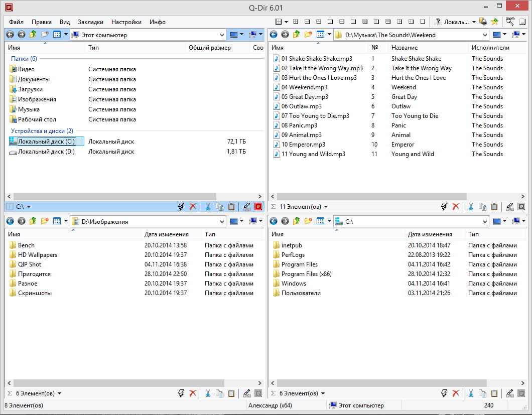Open the '11 Элемент(ов)' item-count dropdown
Viewport: 532px width, 415px height.
tap(325, 206)
